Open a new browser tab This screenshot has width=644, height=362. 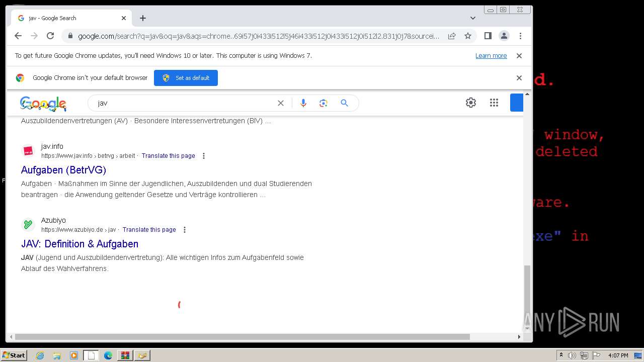point(143,18)
